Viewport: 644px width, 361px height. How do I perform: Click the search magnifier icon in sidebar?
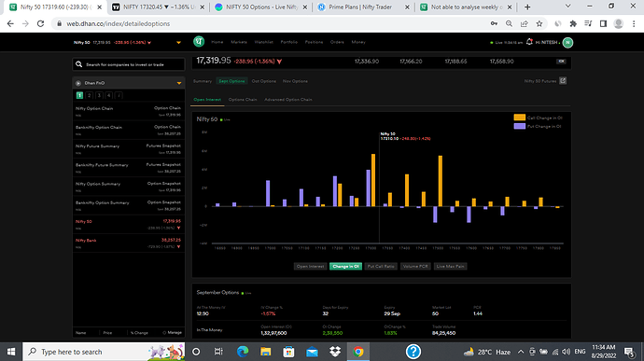(x=78, y=64)
